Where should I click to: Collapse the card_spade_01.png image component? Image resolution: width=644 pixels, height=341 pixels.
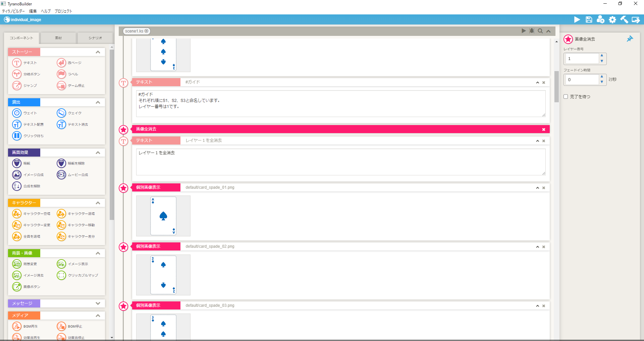[537, 188]
